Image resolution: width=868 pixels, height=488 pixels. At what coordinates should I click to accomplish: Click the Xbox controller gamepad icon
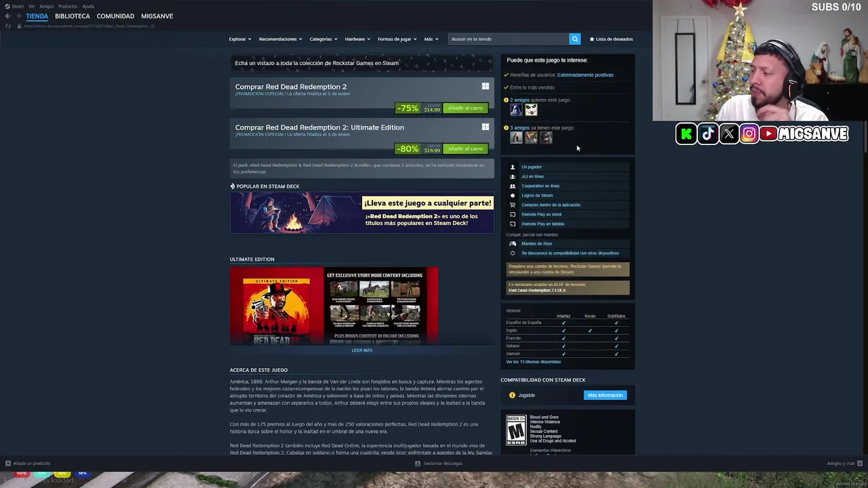[x=513, y=243]
